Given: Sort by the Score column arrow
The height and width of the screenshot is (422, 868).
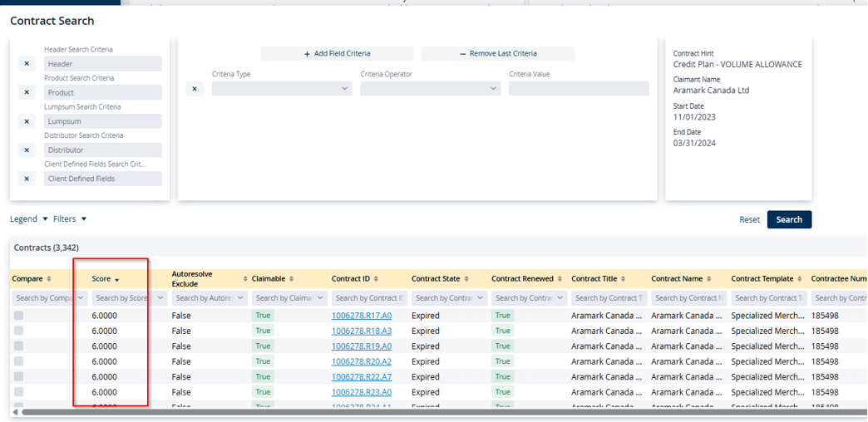Looking at the screenshot, I should (x=116, y=280).
